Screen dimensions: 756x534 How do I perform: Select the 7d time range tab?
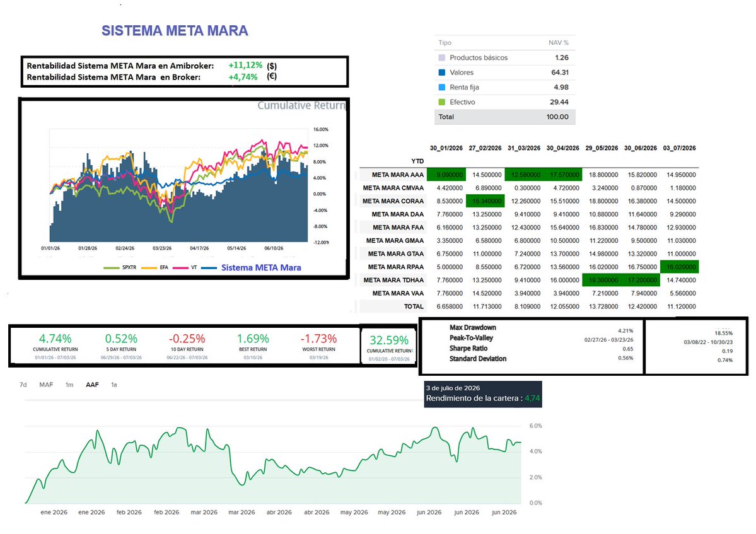tap(23, 385)
